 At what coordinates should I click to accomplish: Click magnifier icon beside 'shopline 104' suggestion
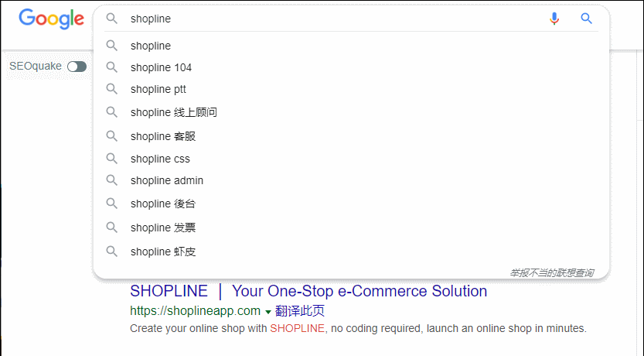[111, 67]
